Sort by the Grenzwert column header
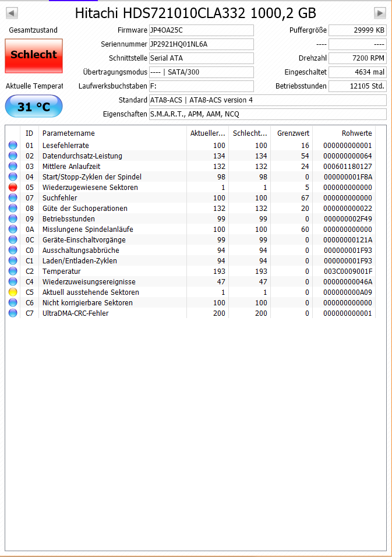Viewport: 392px width, 557px height. (291, 133)
